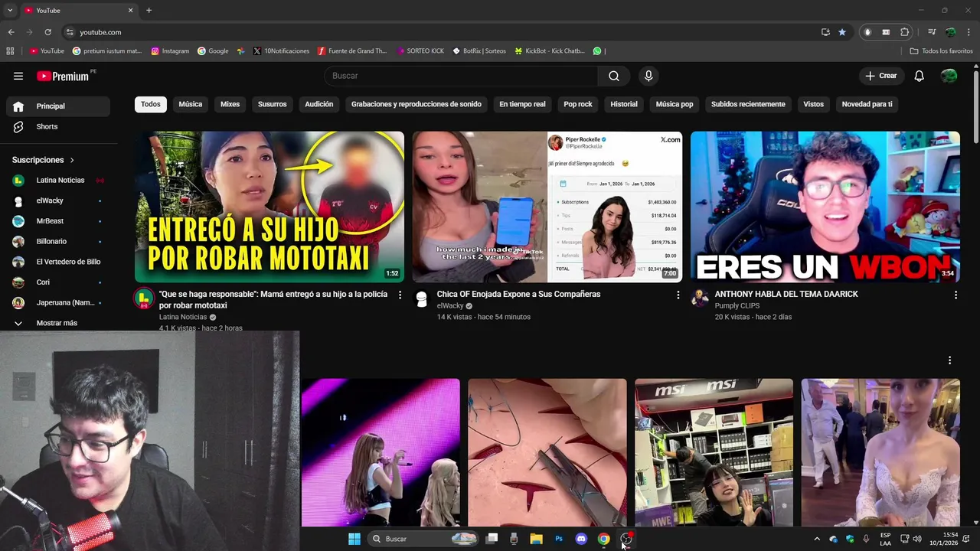Open Shorts in the sidebar
The height and width of the screenshot is (551, 980).
tap(58, 126)
